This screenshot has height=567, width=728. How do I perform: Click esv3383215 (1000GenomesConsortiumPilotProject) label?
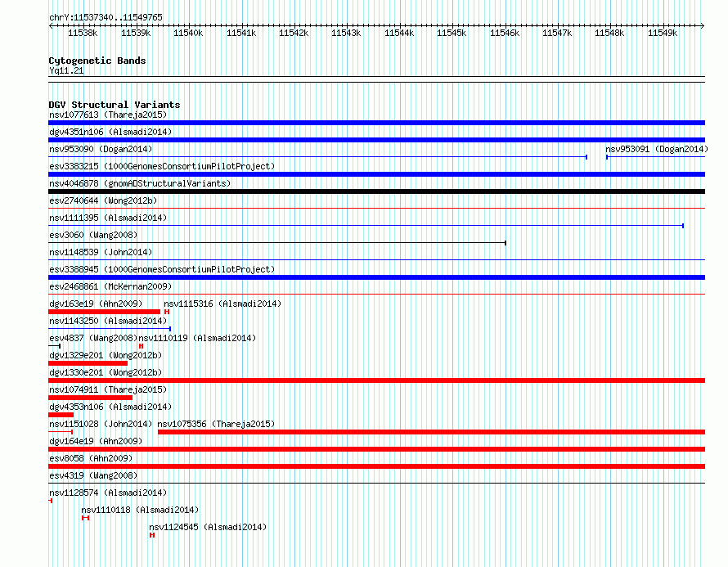[x=162, y=166]
